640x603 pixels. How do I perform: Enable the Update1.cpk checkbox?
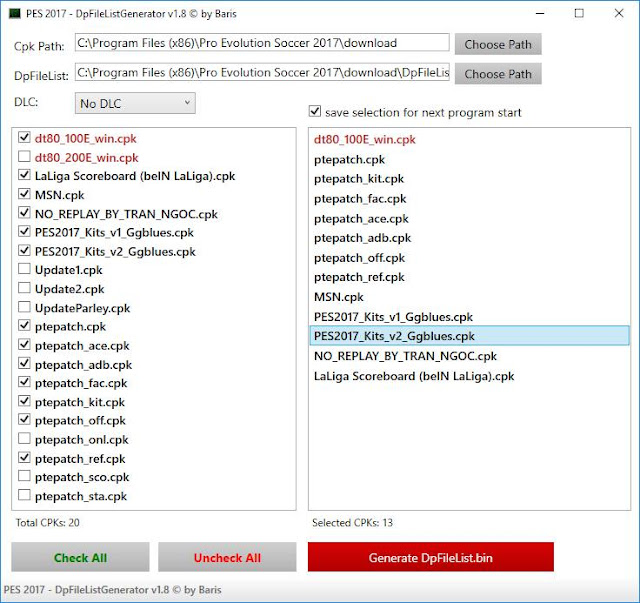click(x=24, y=269)
